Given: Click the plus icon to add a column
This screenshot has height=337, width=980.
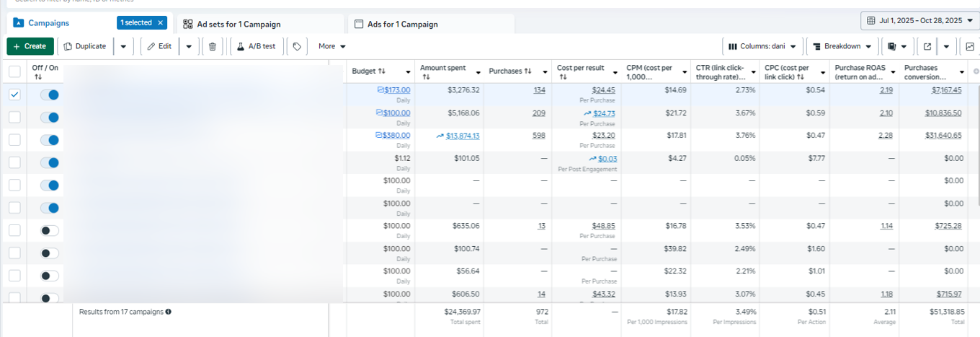Looking at the screenshot, I should click(976, 71).
